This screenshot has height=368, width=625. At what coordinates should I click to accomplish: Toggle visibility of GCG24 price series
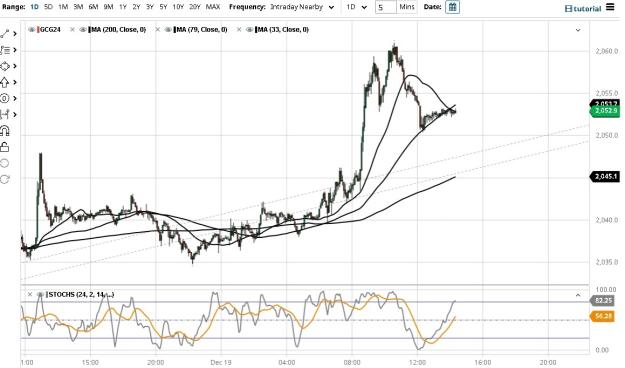[x=31, y=30]
